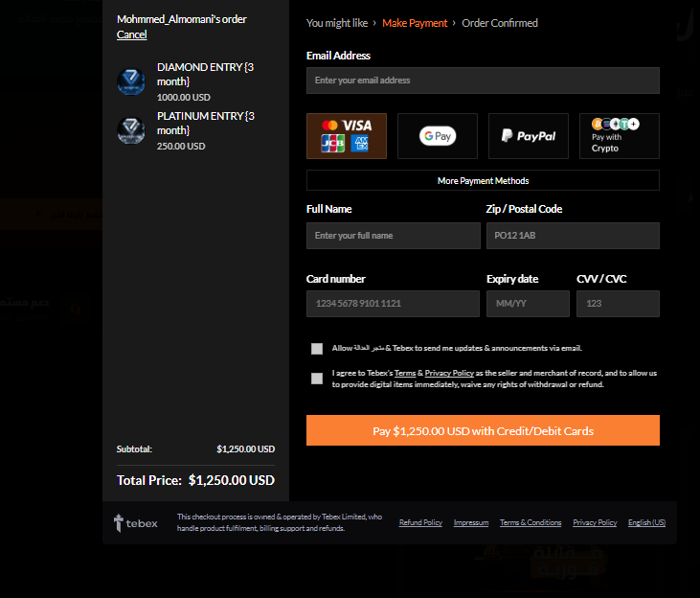Click the Total Price $1,250.00 USD amount
The image size is (700, 598).
[x=231, y=480]
